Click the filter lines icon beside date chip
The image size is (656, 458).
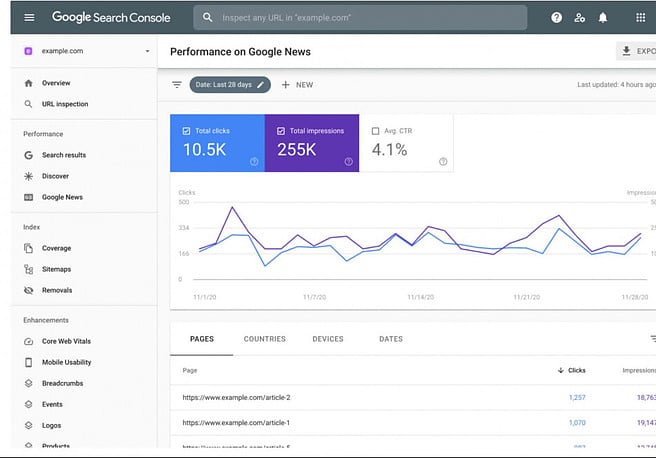tap(177, 85)
